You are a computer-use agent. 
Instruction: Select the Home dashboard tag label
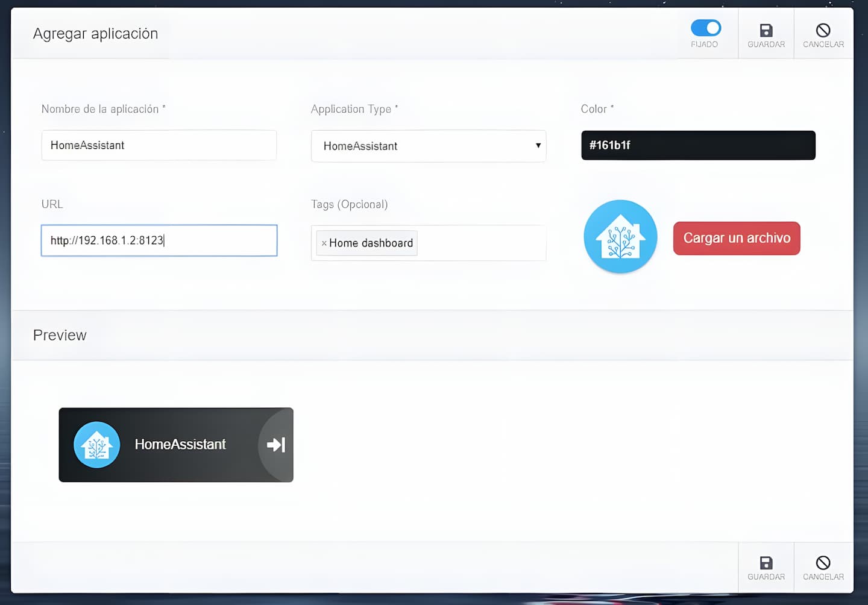(371, 243)
